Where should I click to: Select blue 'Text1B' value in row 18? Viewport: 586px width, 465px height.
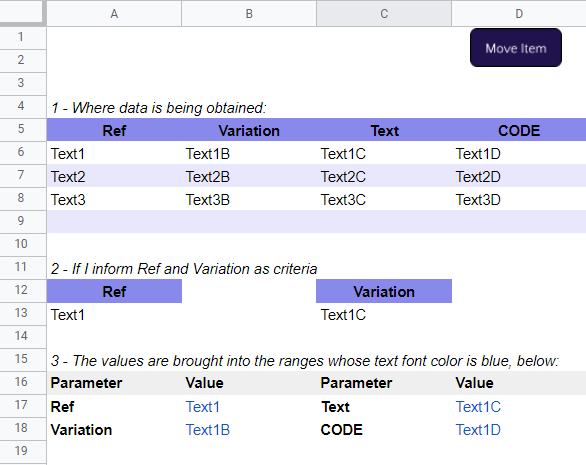[249, 429]
